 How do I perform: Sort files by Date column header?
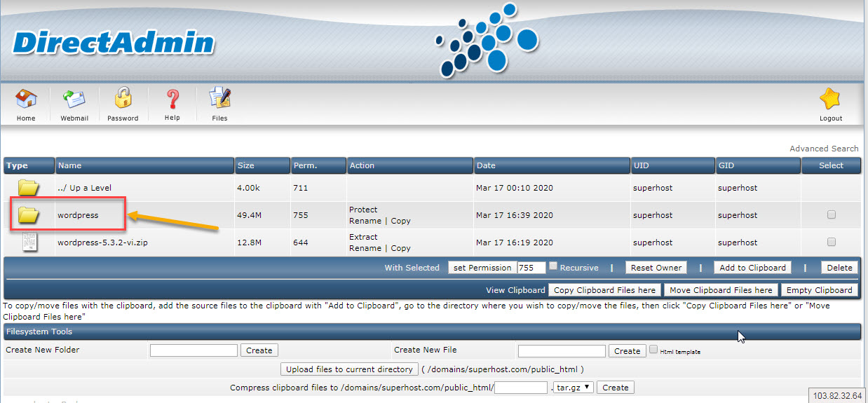[486, 165]
